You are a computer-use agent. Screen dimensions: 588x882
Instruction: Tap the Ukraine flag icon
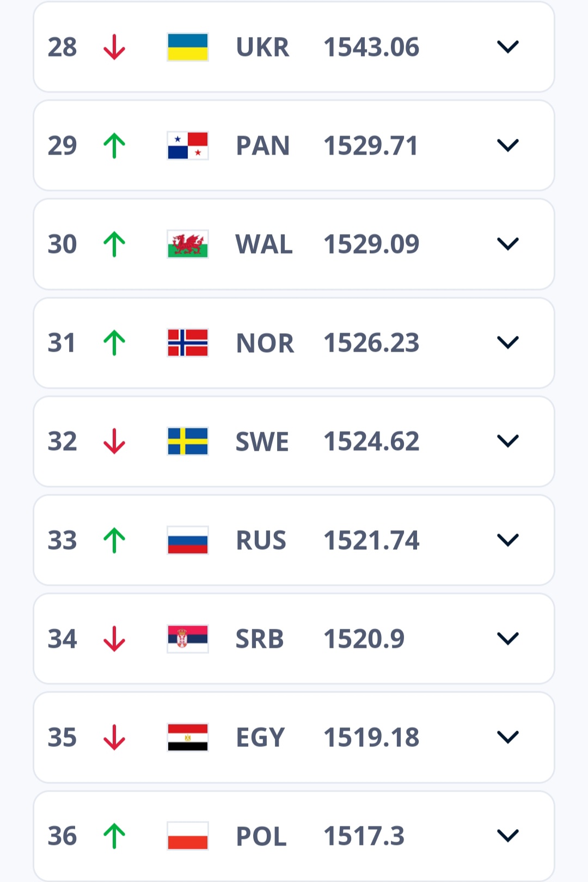[x=188, y=47]
